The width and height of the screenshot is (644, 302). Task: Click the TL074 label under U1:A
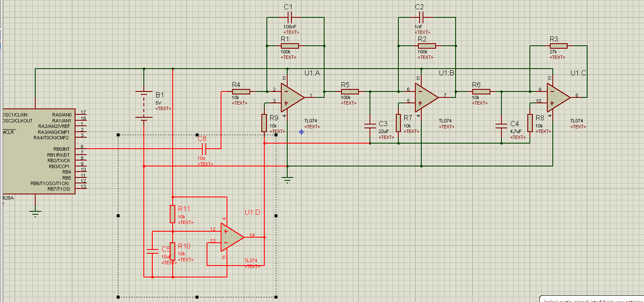(311, 121)
